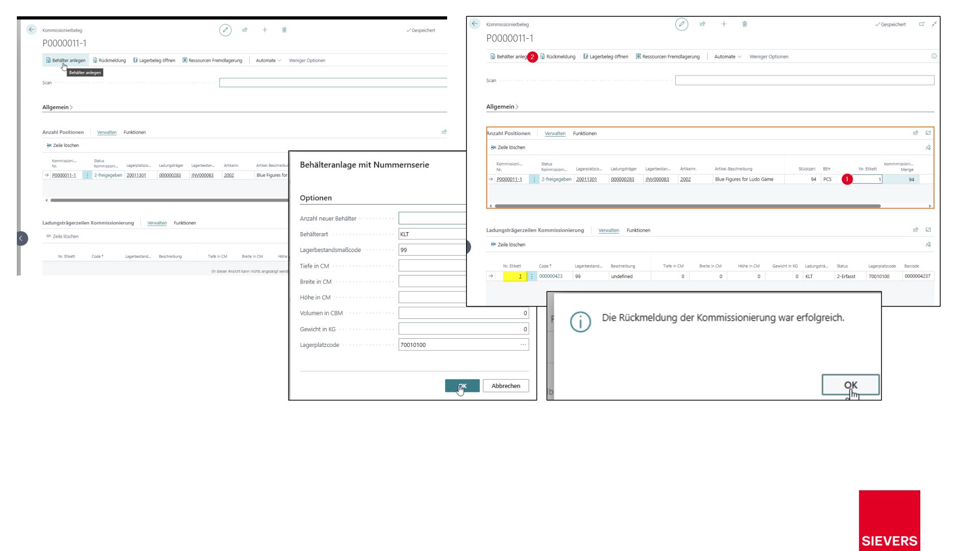
Task: Click the Lagerbestandsmaßcode field showing 99
Action: (432, 250)
